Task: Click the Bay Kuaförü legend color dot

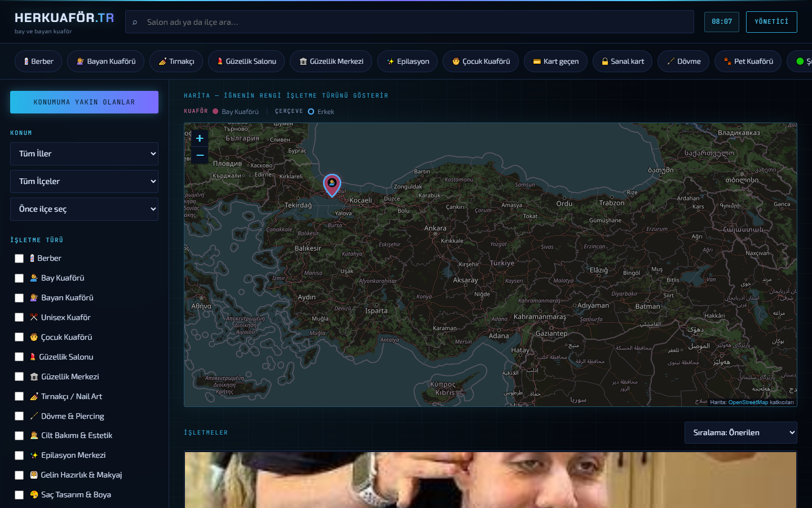Action: coord(215,111)
